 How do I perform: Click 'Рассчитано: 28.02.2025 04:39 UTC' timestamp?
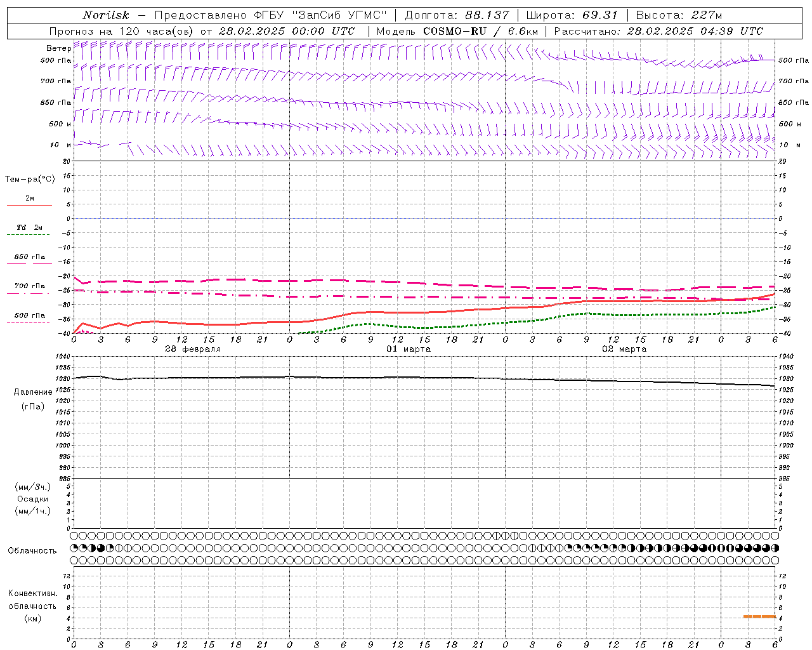(658, 31)
